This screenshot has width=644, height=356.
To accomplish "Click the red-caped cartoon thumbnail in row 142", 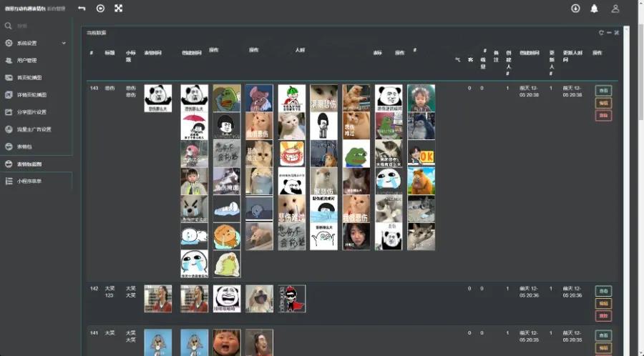I will 292,299.
